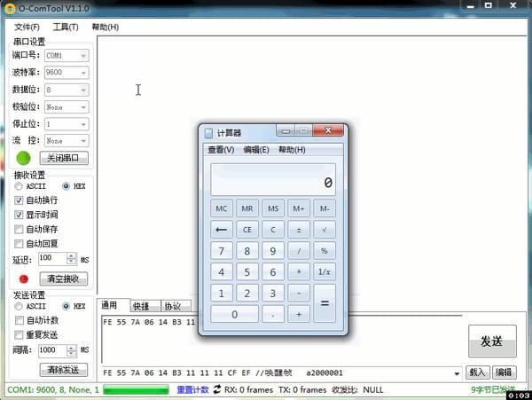Screen dimensions: 532x400
Task: Click the 清除发送 button
Action: tap(64, 370)
